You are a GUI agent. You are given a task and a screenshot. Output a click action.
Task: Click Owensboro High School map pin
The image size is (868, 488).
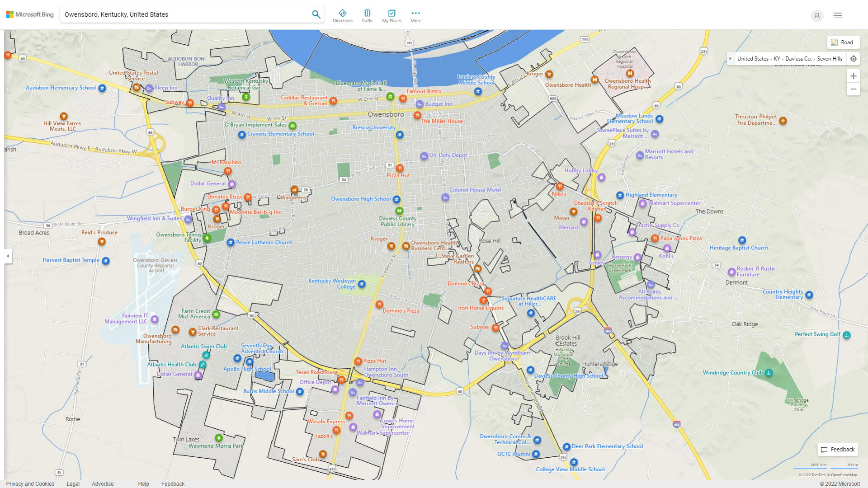tap(396, 199)
